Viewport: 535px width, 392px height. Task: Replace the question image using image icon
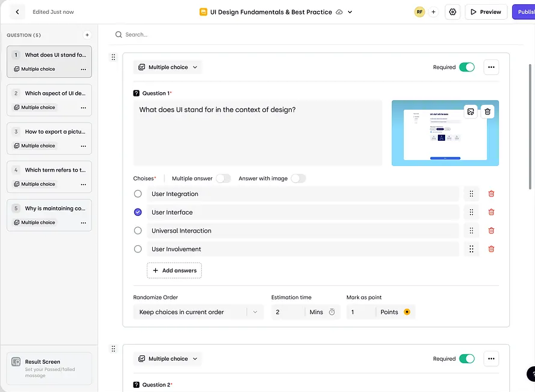point(471,111)
